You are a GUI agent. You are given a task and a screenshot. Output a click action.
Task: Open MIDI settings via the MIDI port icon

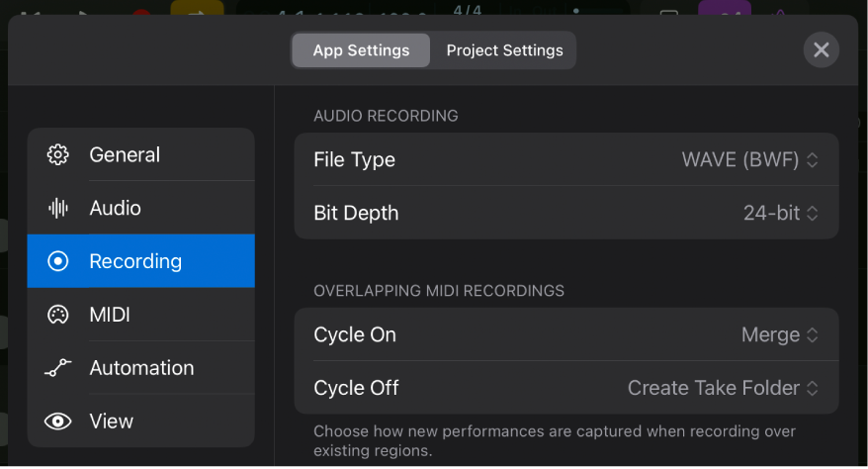point(58,315)
